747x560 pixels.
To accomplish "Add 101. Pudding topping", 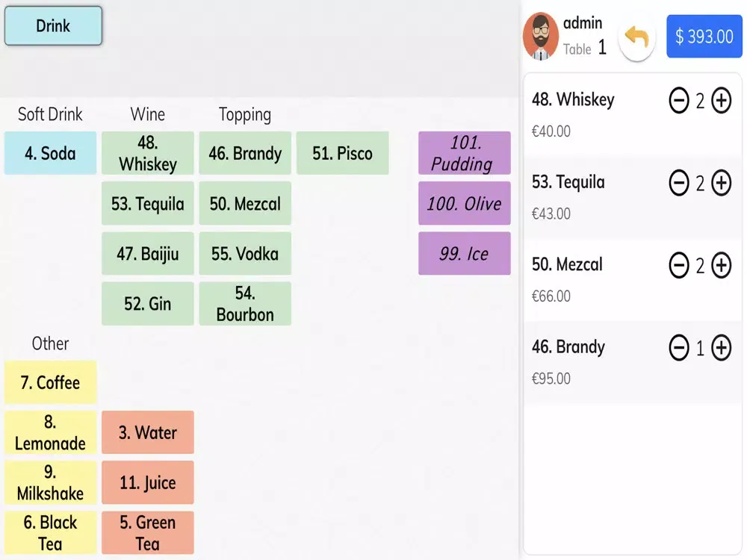I will click(x=464, y=153).
